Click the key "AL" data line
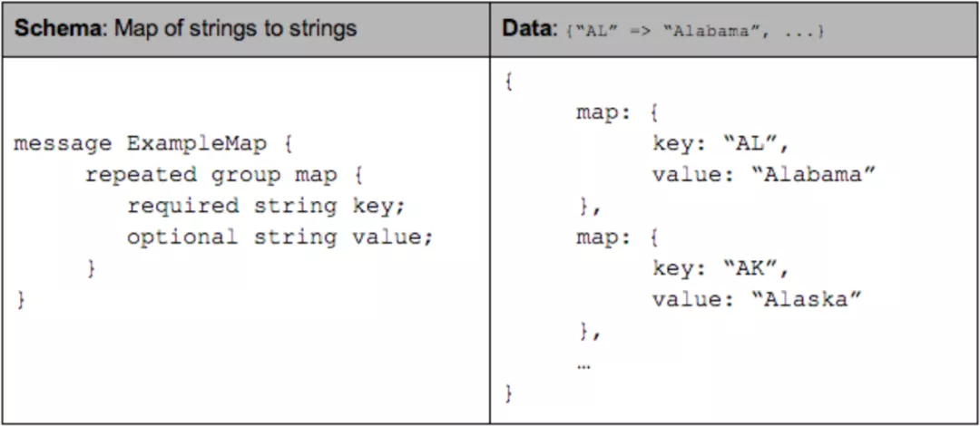The image size is (980, 426). (x=722, y=144)
